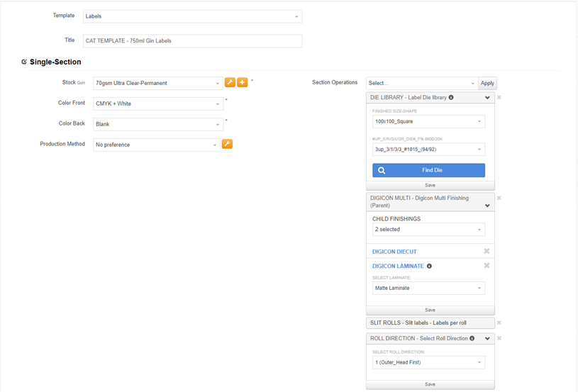This screenshot has width=578, height=392.
Task: Remove the DIGICON MULTI operation with X
Action: [499, 198]
